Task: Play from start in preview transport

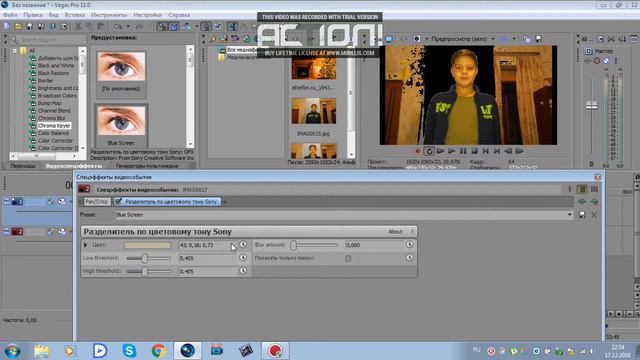Action: click(x=440, y=151)
